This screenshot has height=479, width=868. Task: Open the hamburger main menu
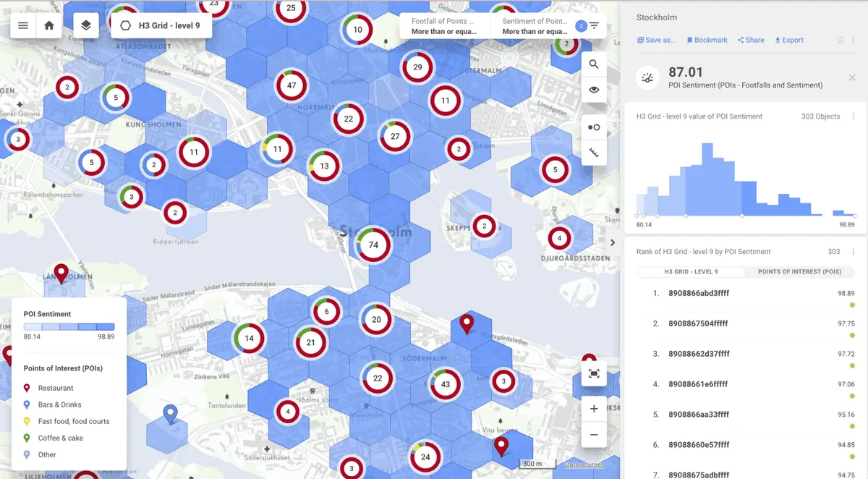point(23,25)
